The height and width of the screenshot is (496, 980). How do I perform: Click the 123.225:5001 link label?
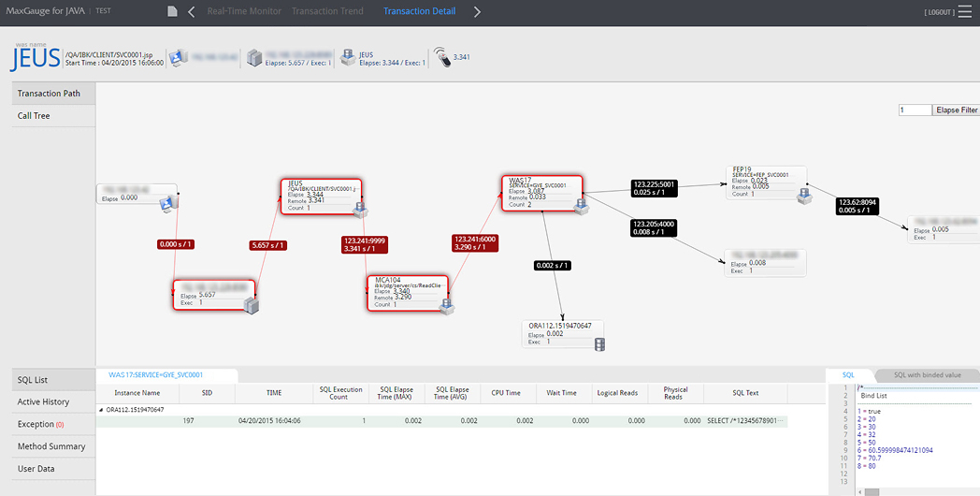pos(654,188)
